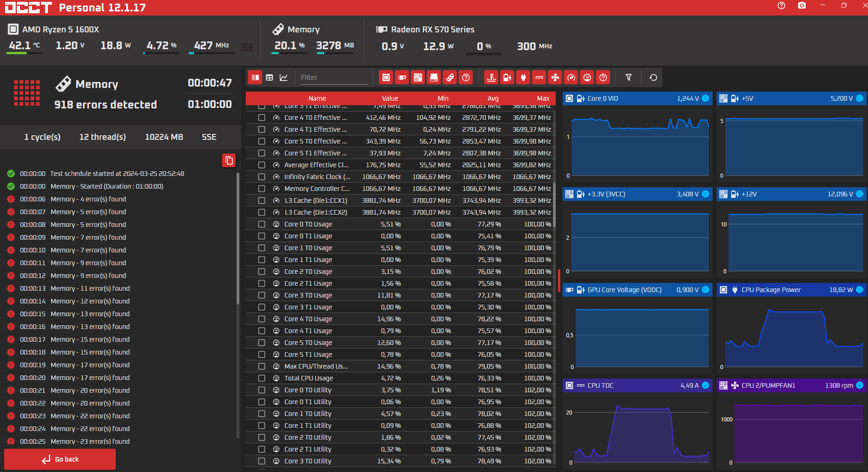Show info for the CPU Package Power graph
This screenshot has height=472, width=868.
coord(860,290)
